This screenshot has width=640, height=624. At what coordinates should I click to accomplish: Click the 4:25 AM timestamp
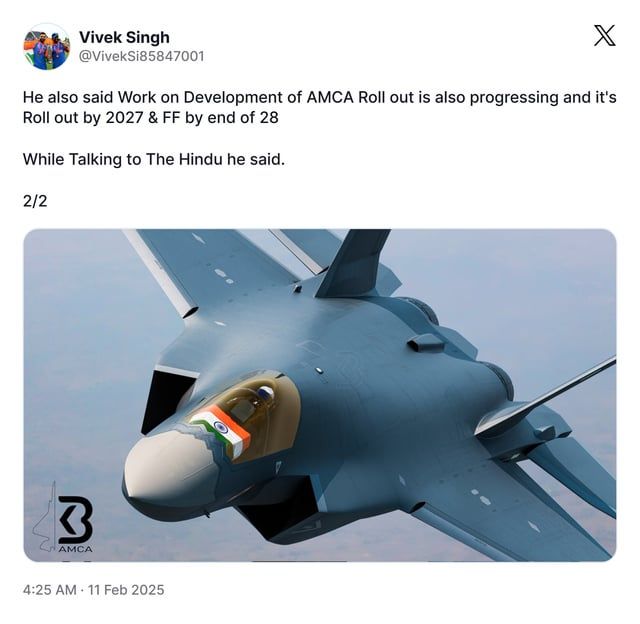tap(49, 590)
